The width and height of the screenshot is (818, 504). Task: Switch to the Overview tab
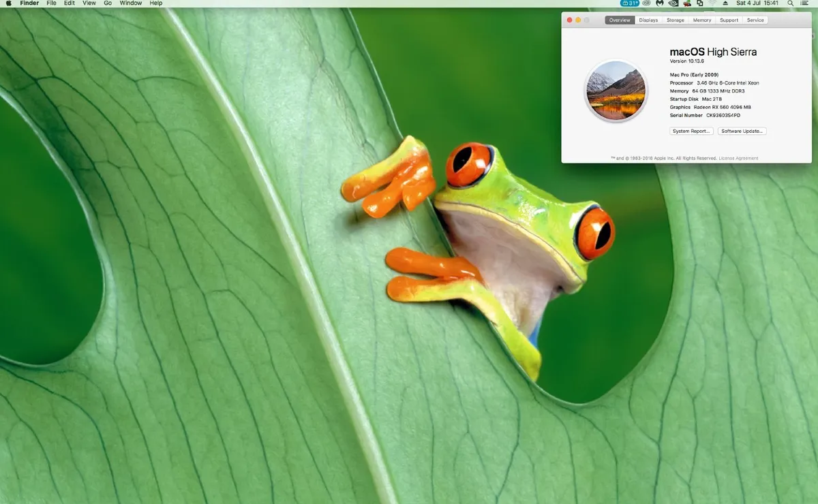[620, 20]
